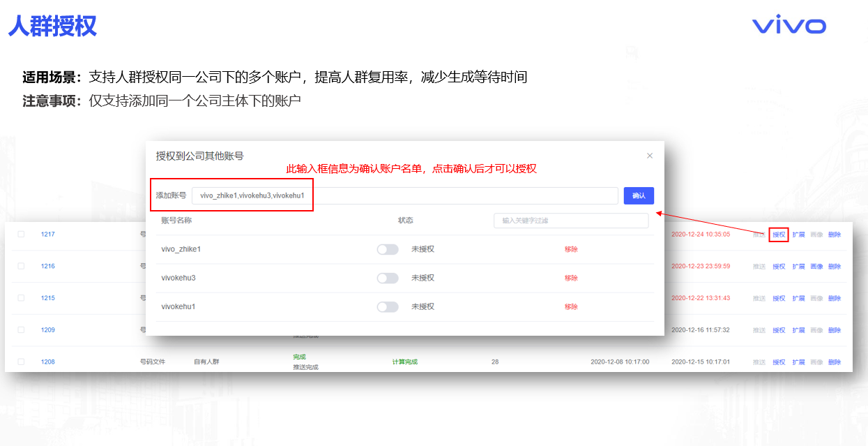Image resolution: width=868 pixels, height=446 pixels.
Task: Click 扩展 in the 1216 row
Action: [798, 267]
